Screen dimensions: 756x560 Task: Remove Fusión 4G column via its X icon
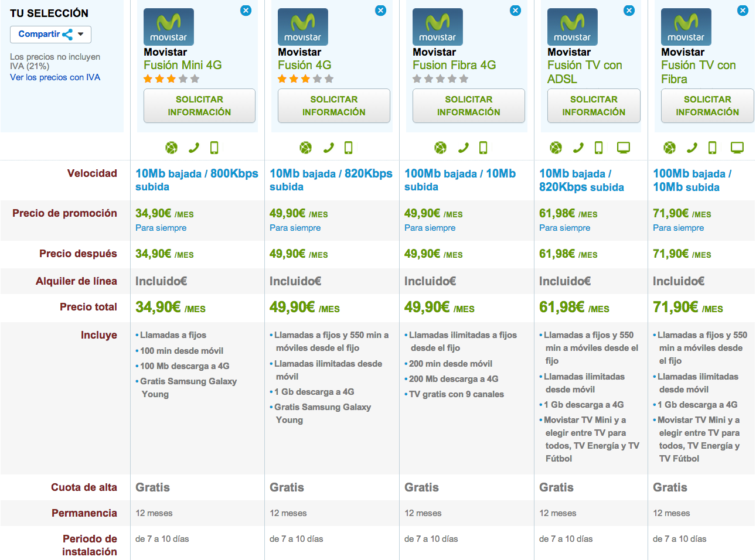[381, 11]
